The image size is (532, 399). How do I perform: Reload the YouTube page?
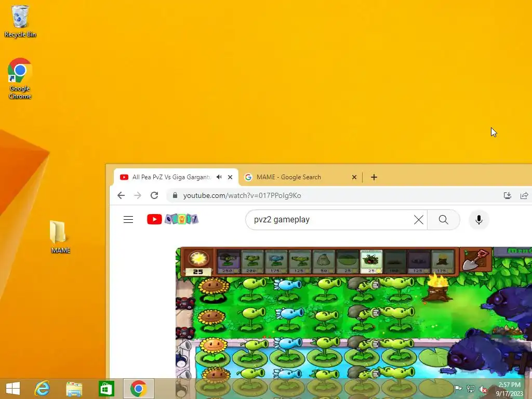pos(154,195)
